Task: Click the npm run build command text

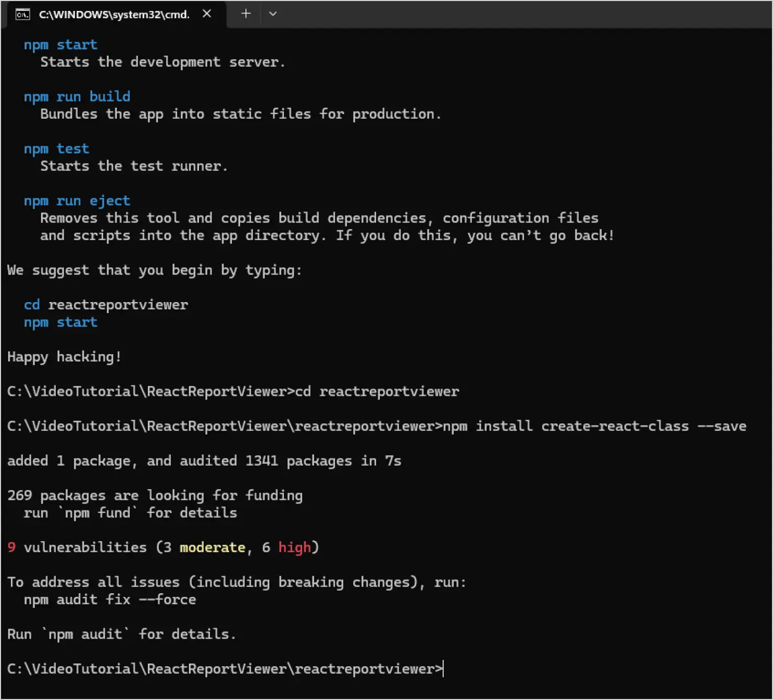Action: 77,96
